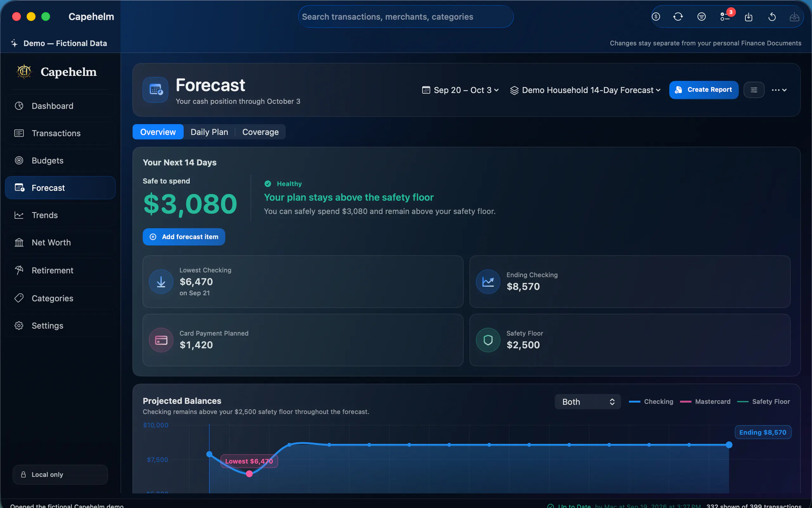812x508 pixels.
Task: Click the Add forecast item button
Action: tap(184, 237)
